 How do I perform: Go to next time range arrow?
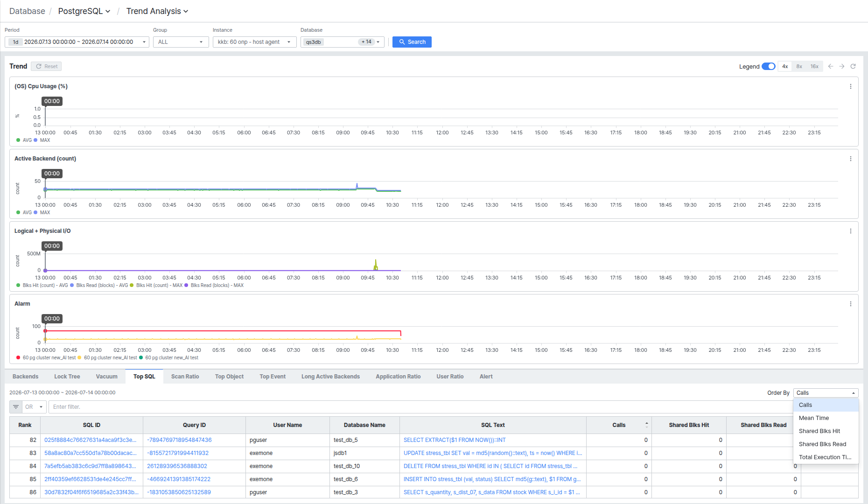pyautogui.click(x=842, y=66)
